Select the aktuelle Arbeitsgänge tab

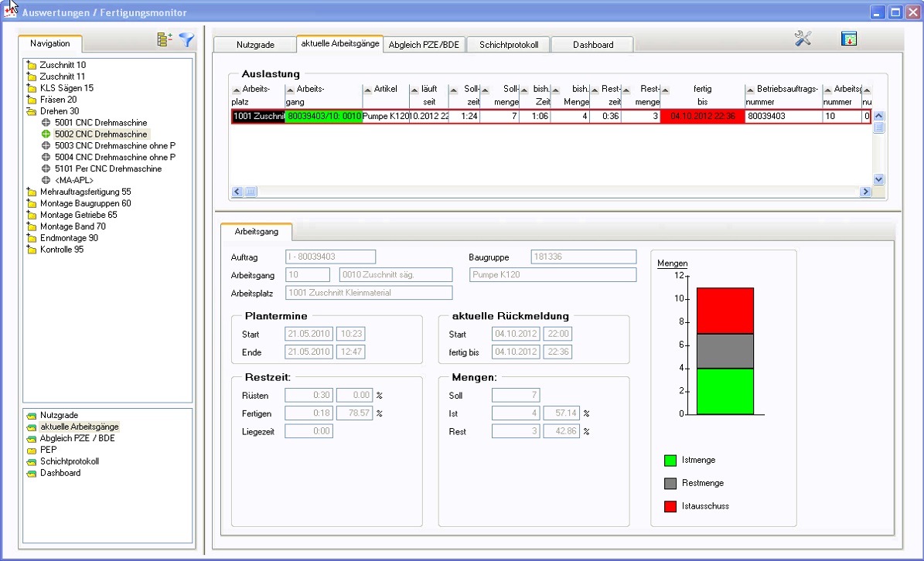click(340, 43)
